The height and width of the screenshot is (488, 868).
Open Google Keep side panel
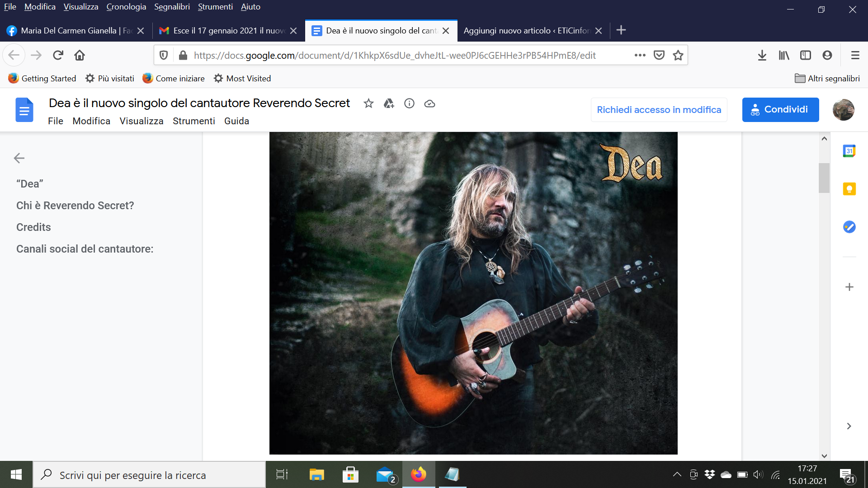[x=849, y=189]
